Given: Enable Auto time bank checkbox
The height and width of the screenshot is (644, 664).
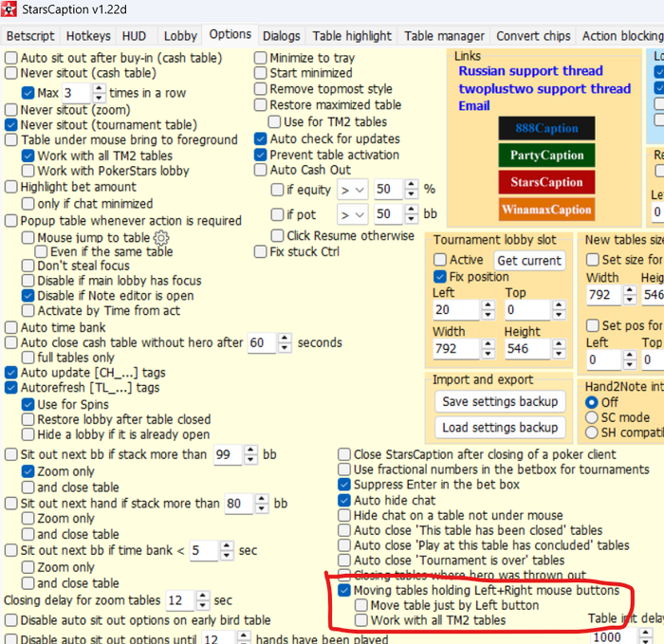Looking at the screenshot, I should coord(11,327).
